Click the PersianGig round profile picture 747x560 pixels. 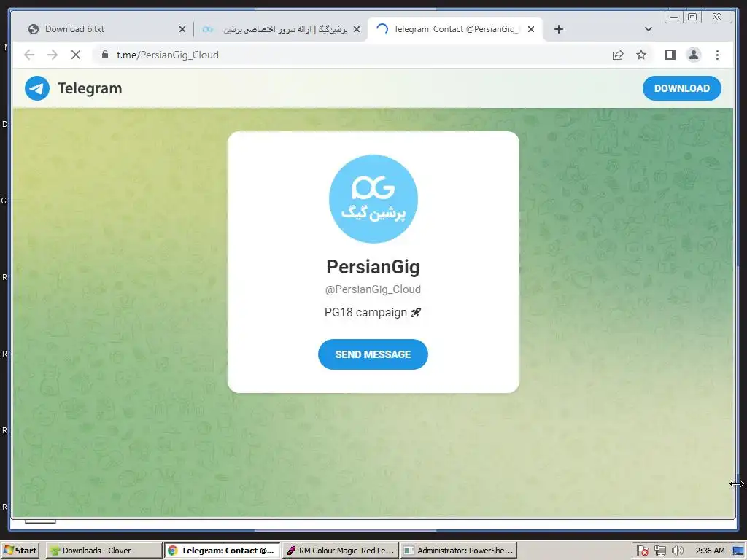373,198
